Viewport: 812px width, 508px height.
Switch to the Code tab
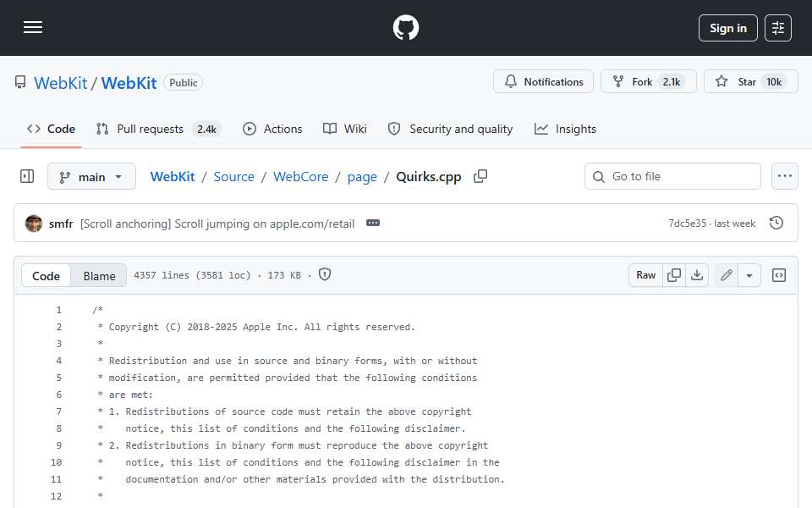(52, 129)
